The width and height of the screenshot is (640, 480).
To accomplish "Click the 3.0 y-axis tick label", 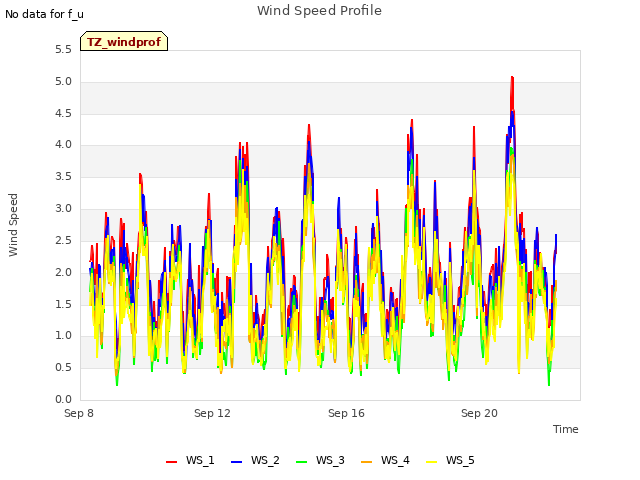I will click(63, 209).
